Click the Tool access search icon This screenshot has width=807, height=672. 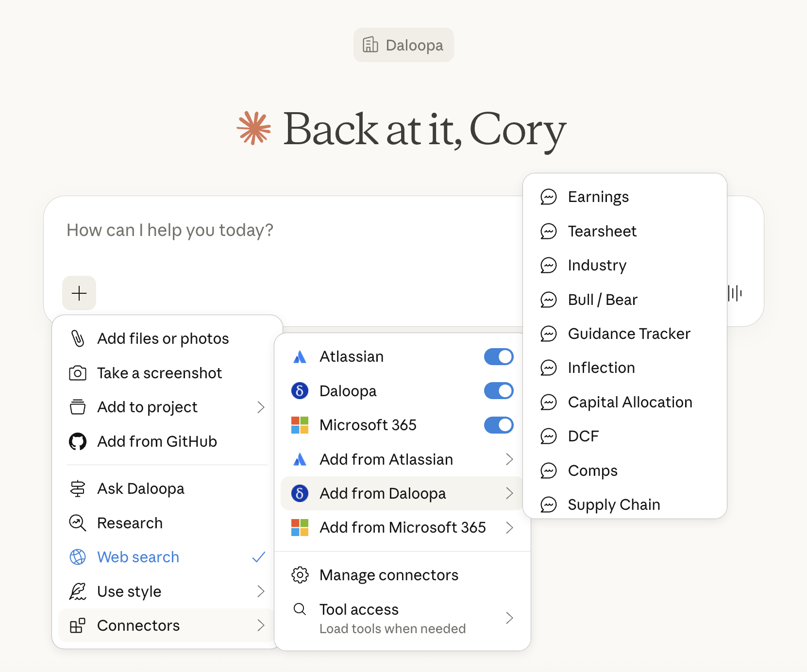pos(300,609)
